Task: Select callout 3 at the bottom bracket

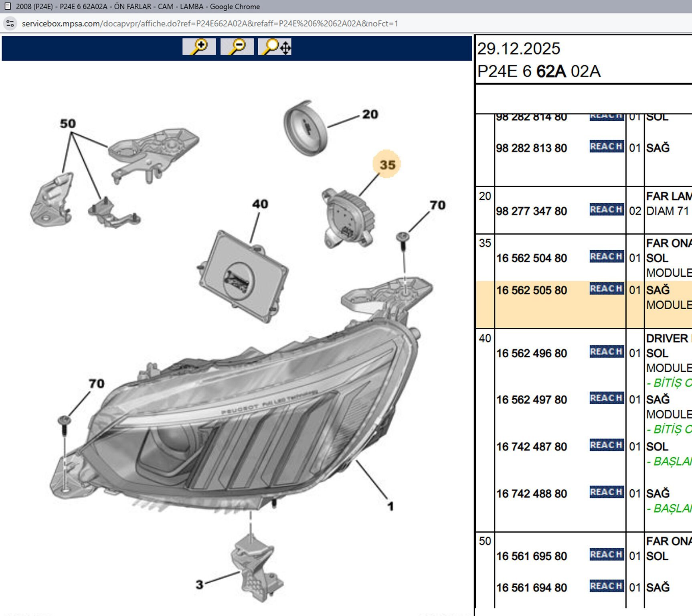Action: click(x=199, y=585)
